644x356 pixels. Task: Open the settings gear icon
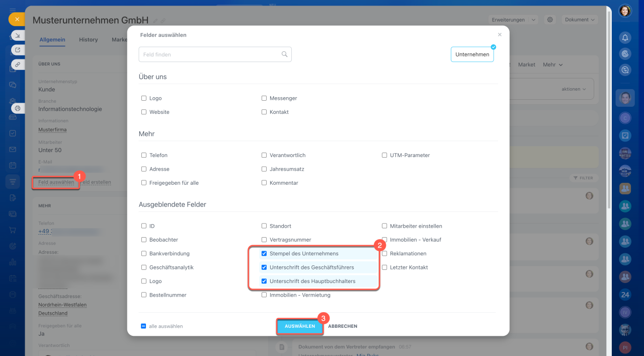click(550, 20)
